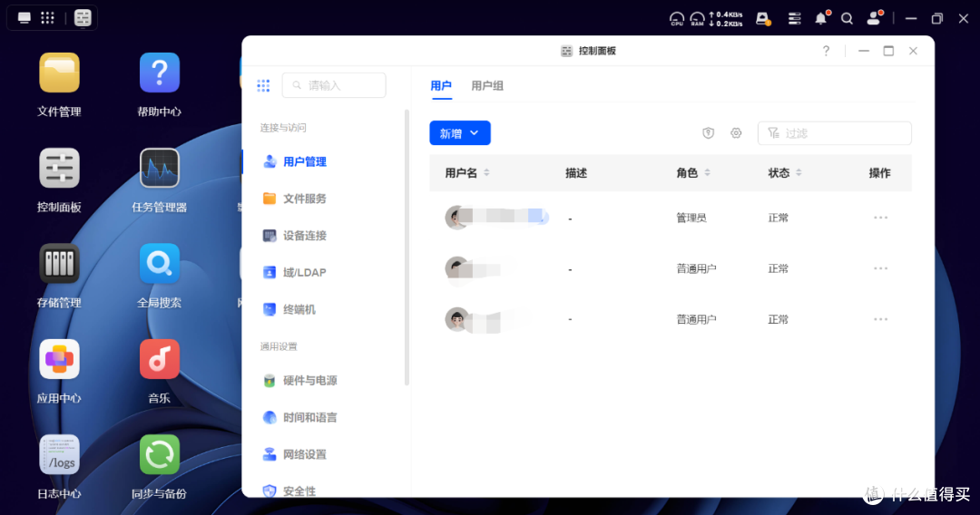The height and width of the screenshot is (515, 980).
Task: Open 同步与备份 desktop icon
Action: [x=160, y=455]
